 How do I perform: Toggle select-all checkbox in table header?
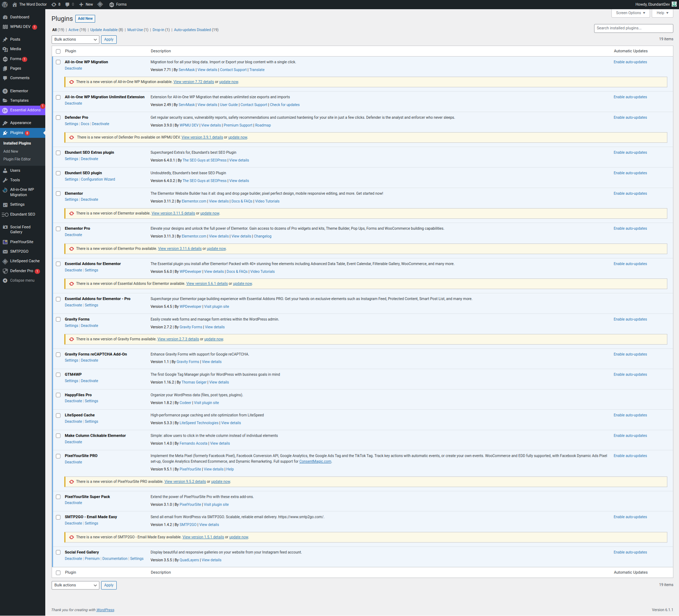pyautogui.click(x=58, y=51)
